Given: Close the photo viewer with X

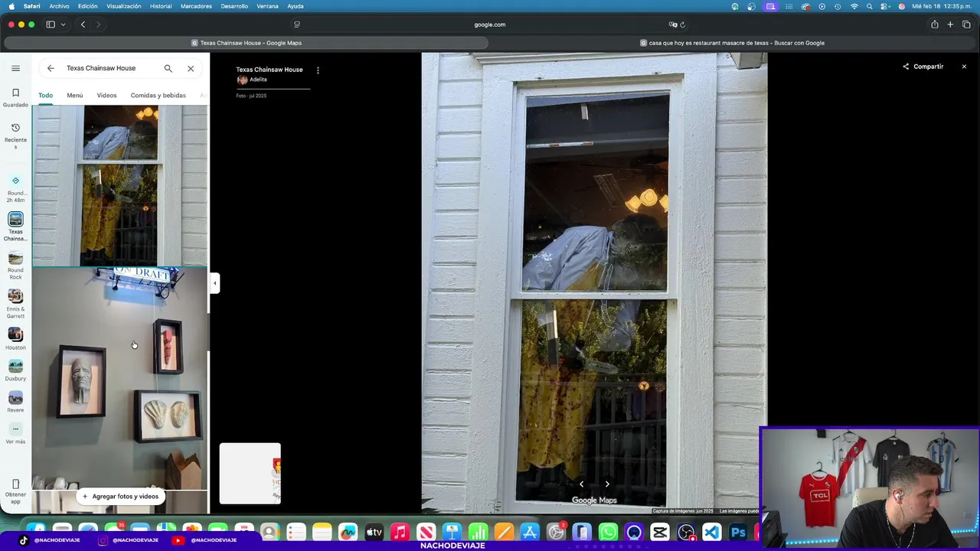Looking at the screenshot, I should pos(964,67).
